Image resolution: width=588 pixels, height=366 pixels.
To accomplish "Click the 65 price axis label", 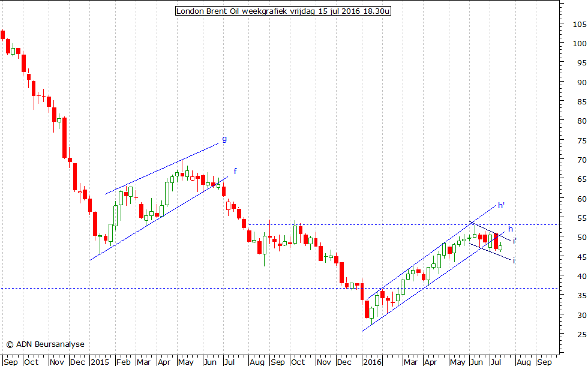I will click(x=581, y=179).
